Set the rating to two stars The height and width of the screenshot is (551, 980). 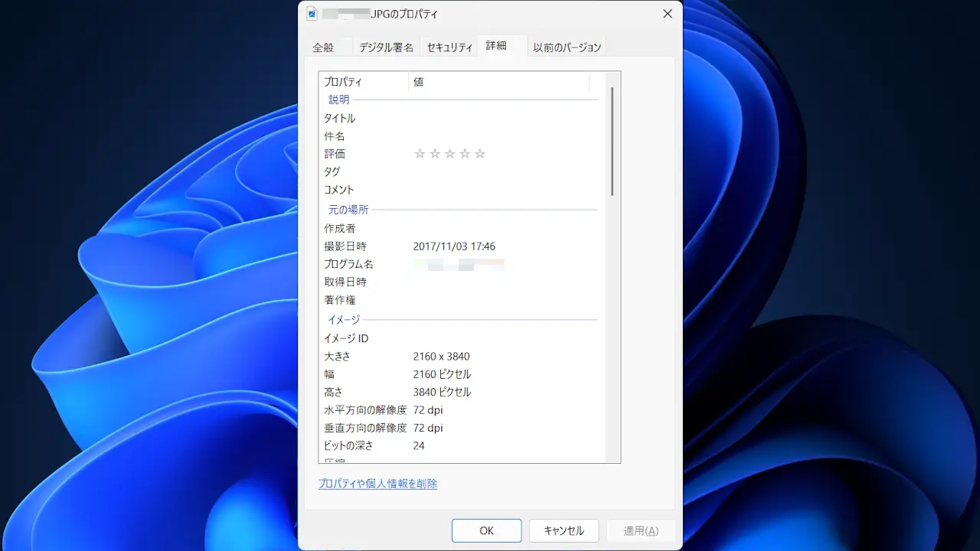(x=435, y=154)
